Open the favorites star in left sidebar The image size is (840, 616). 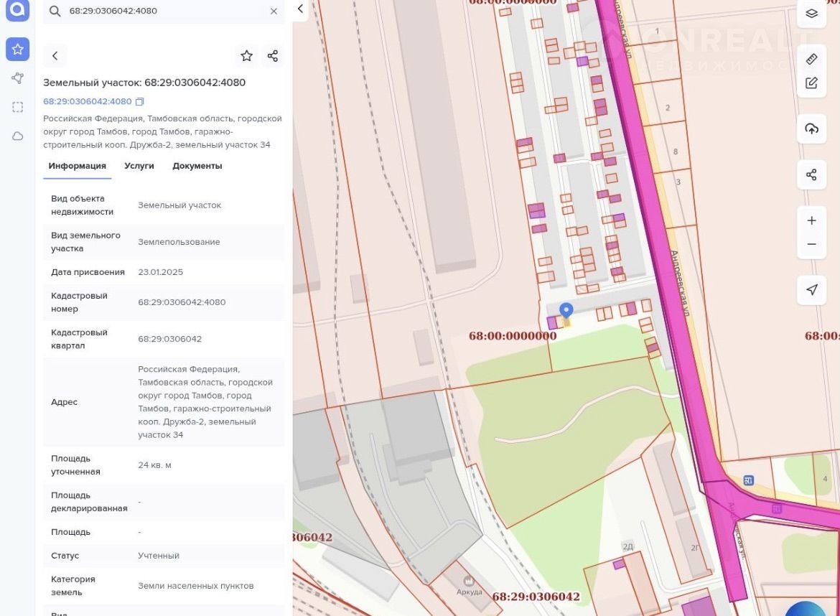pos(17,50)
